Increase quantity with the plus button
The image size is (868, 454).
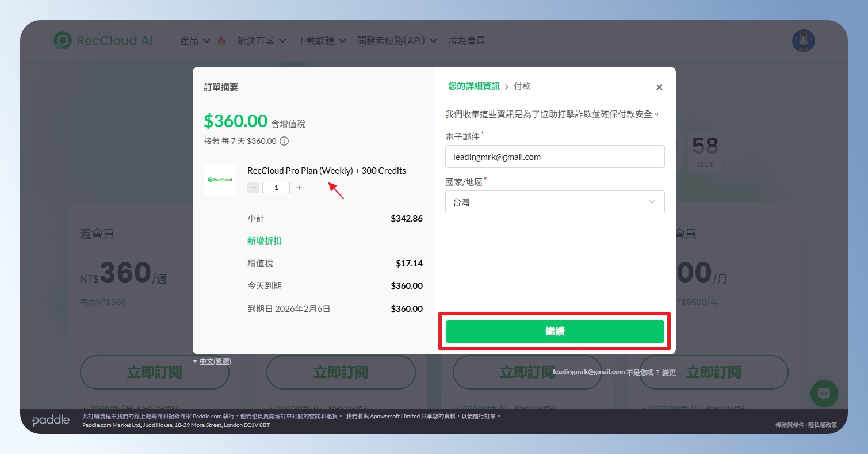coord(299,188)
